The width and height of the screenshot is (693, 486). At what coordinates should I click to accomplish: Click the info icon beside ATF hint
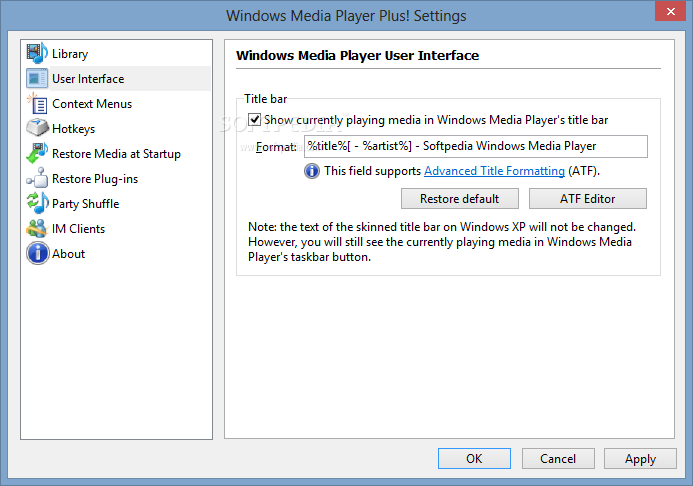click(x=312, y=171)
